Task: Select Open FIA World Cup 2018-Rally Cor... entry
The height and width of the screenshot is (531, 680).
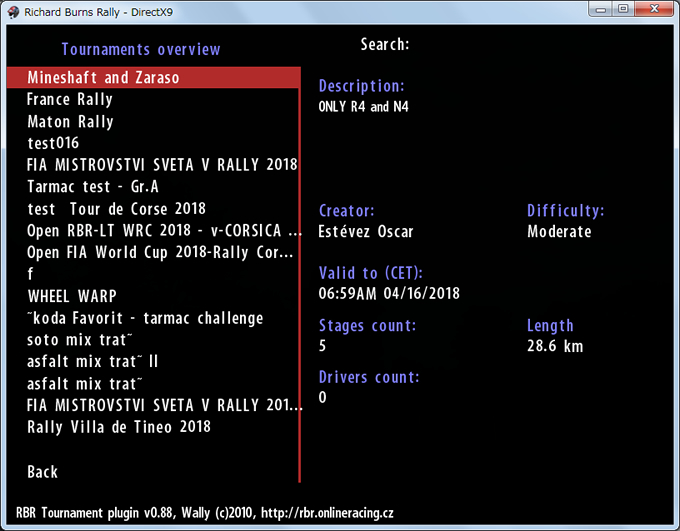Action: point(160,252)
